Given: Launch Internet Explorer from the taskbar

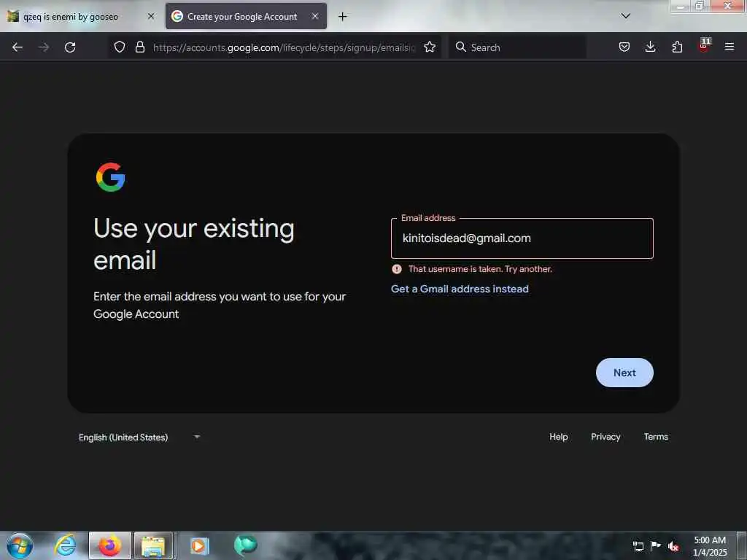Looking at the screenshot, I should [65, 545].
